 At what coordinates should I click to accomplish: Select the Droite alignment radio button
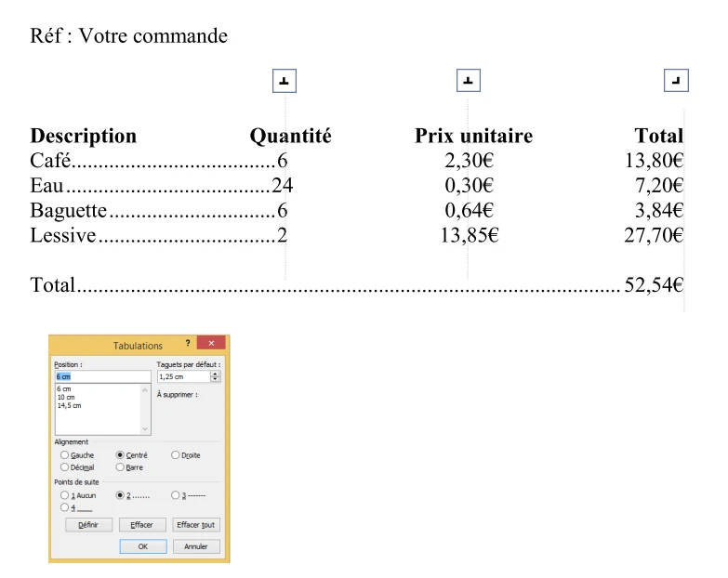tap(176, 455)
